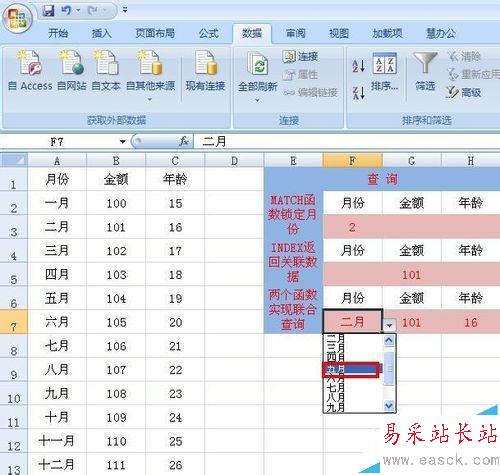Image resolution: width=500 pixels, height=475 pixels.
Task: Select cell C13 with value 26
Action: (x=175, y=464)
